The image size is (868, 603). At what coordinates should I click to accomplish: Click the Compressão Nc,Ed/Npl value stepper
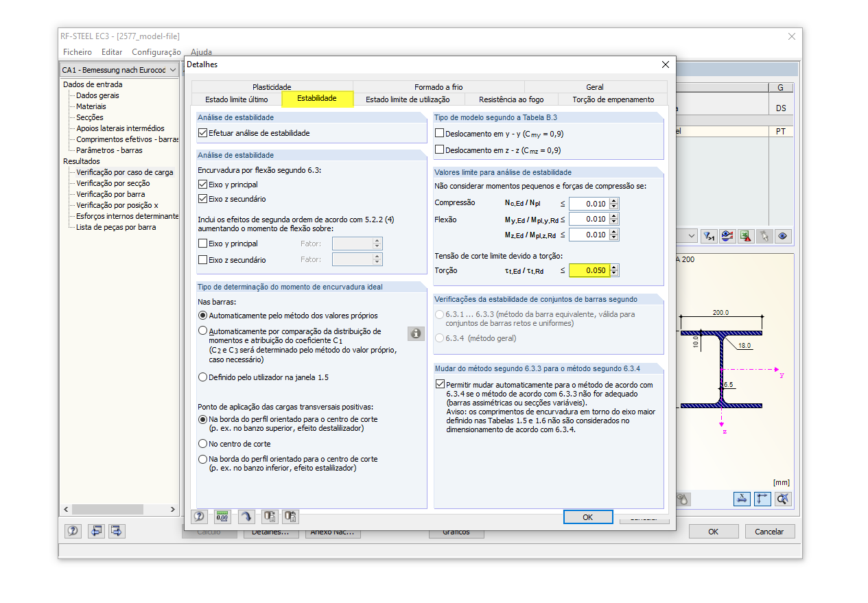click(x=614, y=204)
